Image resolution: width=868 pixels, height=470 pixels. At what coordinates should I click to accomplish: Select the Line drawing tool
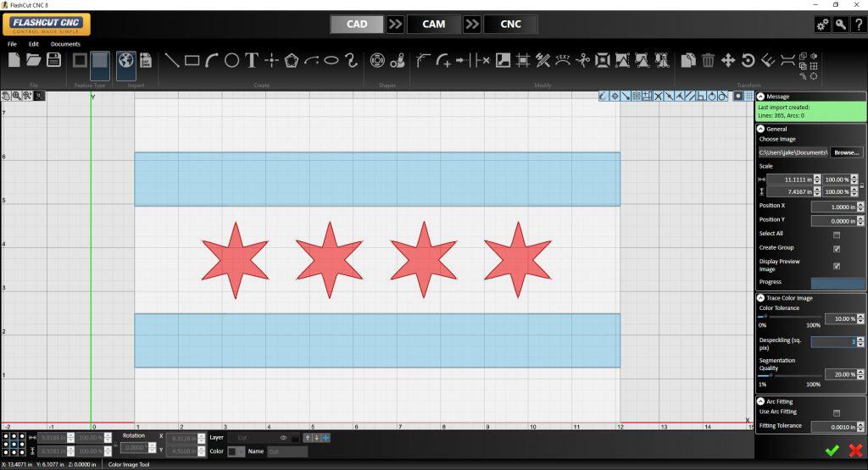coord(171,60)
